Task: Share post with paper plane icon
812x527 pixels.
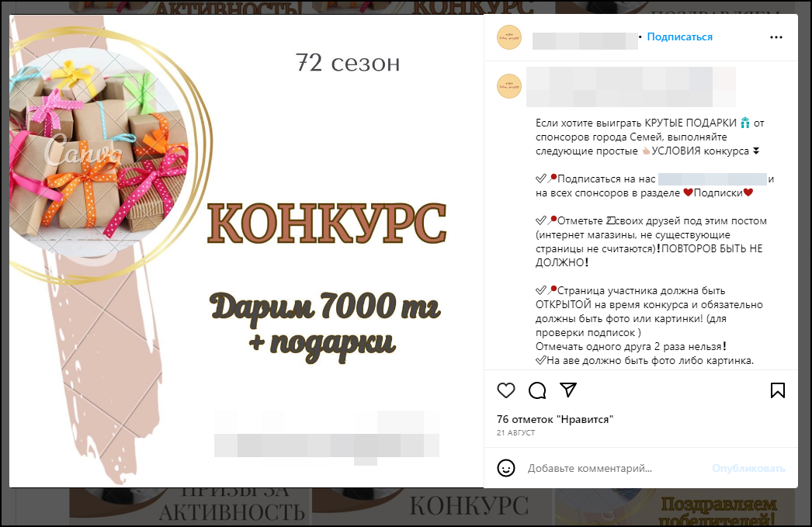Action: [568, 390]
